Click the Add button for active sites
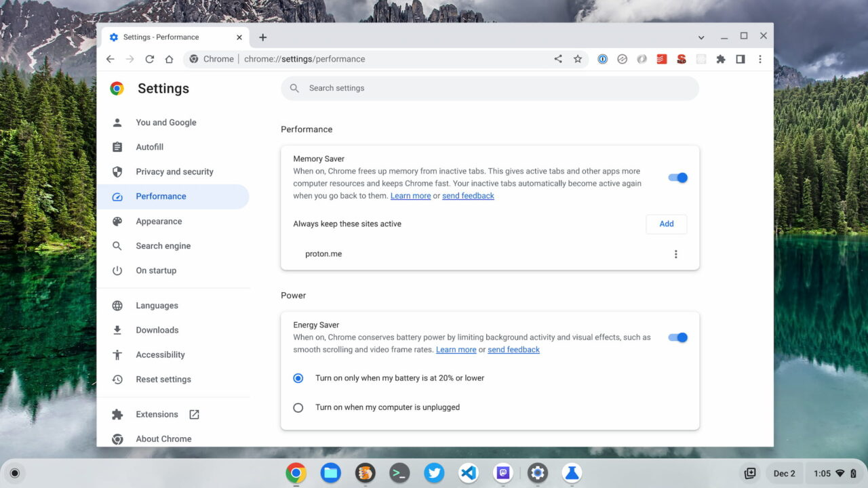This screenshot has height=488, width=868. (666, 224)
